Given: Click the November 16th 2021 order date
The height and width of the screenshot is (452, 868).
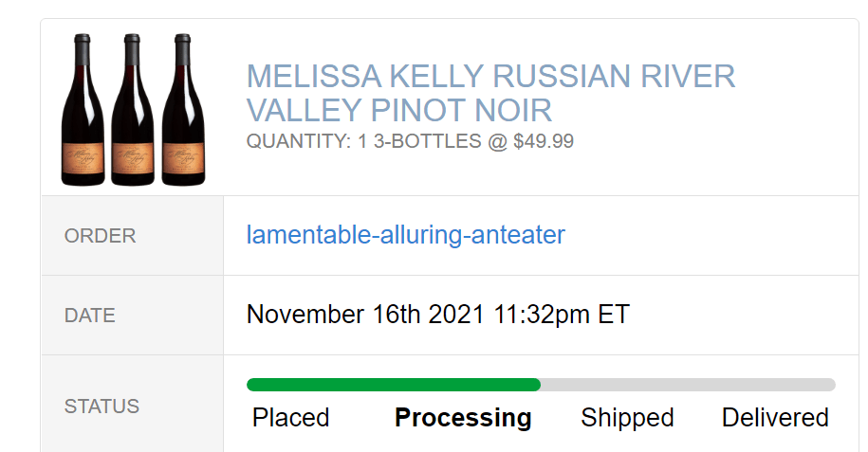Looking at the screenshot, I should (x=366, y=315).
